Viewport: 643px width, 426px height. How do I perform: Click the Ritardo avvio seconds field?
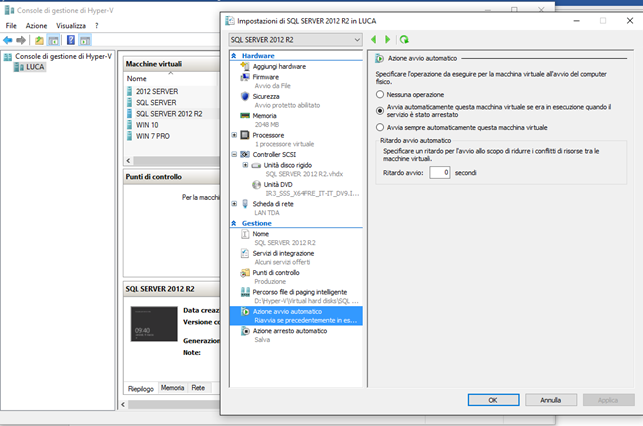click(x=440, y=173)
